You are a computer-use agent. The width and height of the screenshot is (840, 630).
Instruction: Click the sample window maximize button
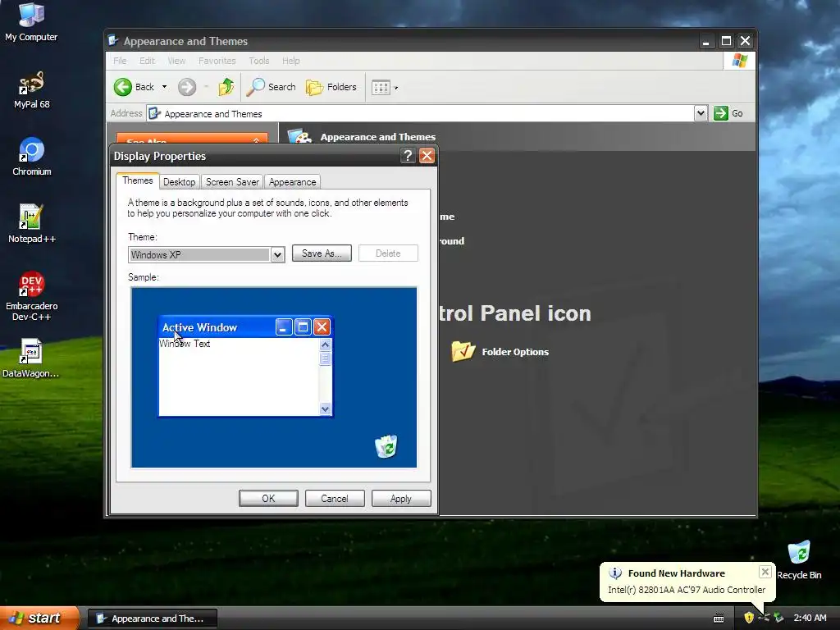(x=303, y=326)
